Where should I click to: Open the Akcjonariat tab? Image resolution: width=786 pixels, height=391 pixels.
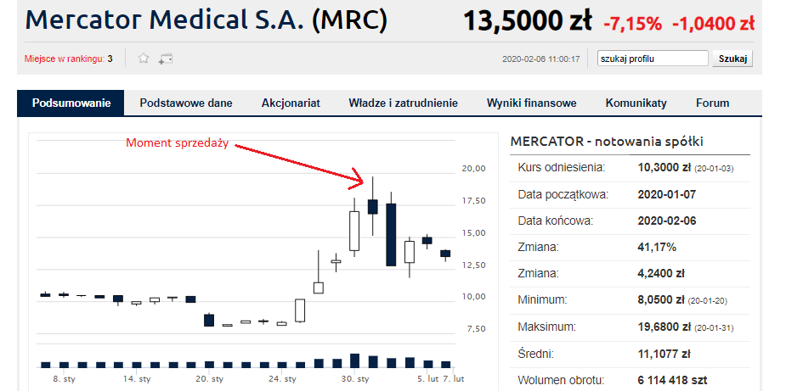point(291,103)
